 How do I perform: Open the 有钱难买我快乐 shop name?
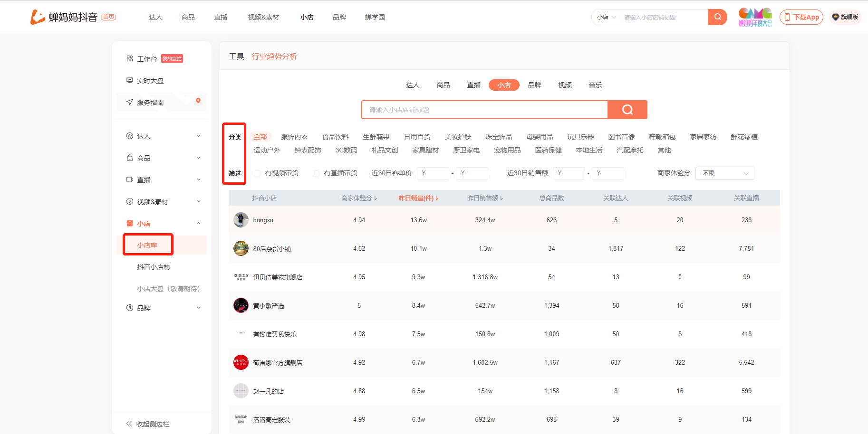point(275,334)
